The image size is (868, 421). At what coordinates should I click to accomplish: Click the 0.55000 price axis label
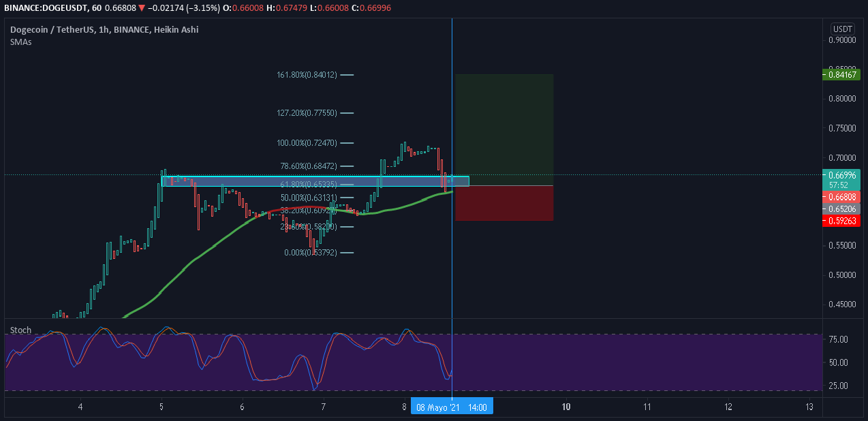843,245
